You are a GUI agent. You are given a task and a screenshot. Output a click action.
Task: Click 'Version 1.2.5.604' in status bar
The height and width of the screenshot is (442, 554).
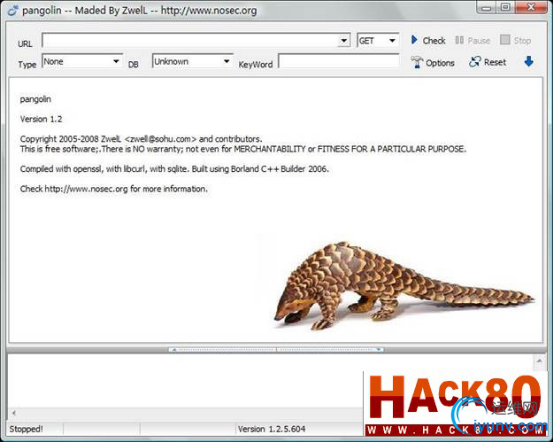coord(271,429)
